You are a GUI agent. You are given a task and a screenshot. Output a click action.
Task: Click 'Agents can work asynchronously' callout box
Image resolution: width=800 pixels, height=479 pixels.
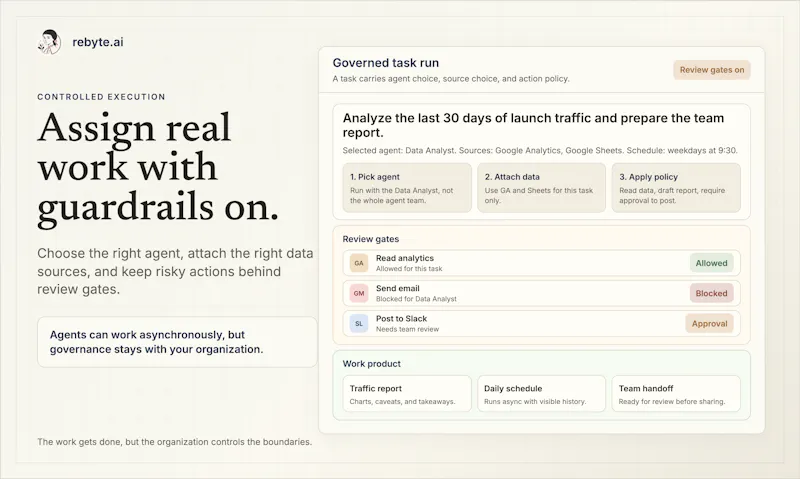pos(177,342)
